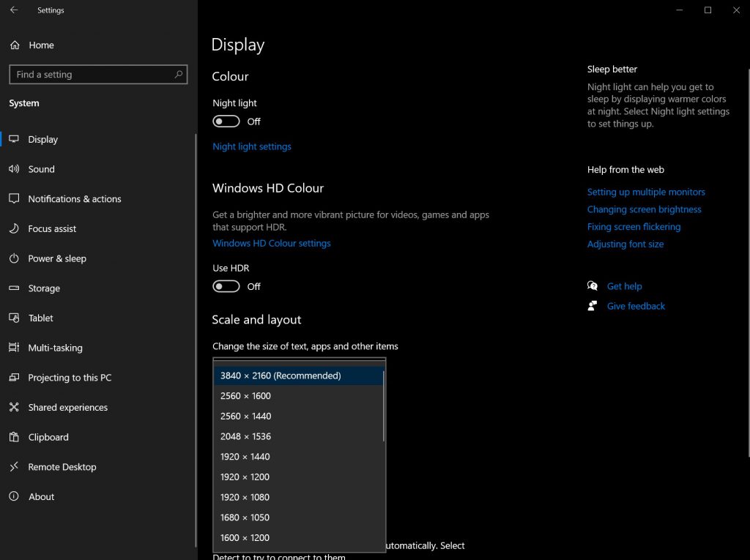
Task: Choose the 3840 × 2160 recommended resolution
Action: click(x=280, y=375)
